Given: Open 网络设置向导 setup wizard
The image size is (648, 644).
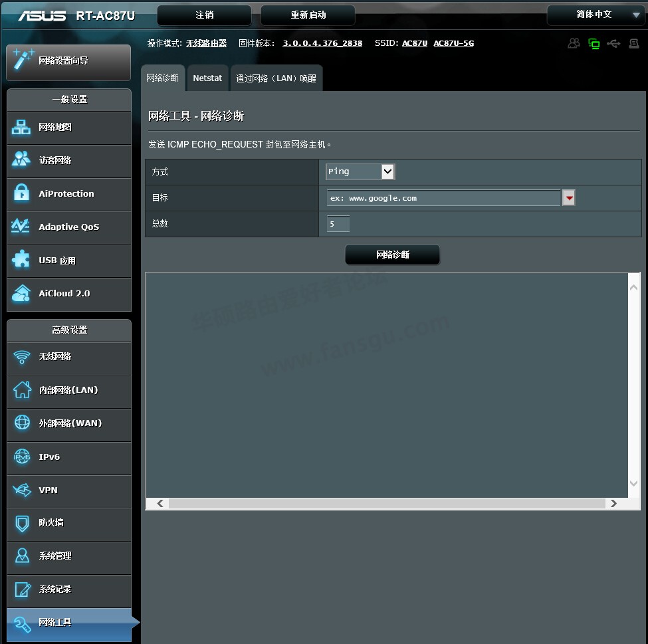Looking at the screenshot, I should click(x=68, y=62).
